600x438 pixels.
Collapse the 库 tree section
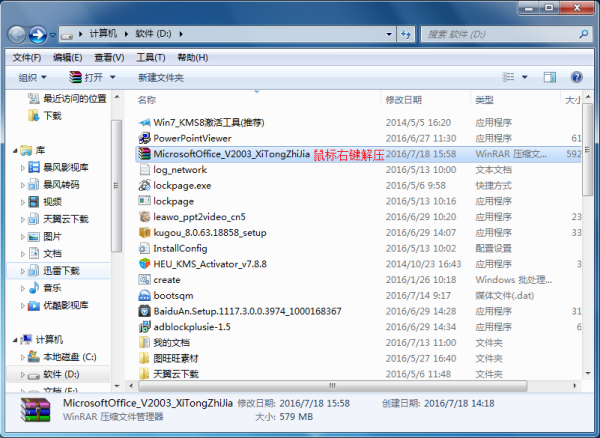pyautogui.click(x=15, y=151)
